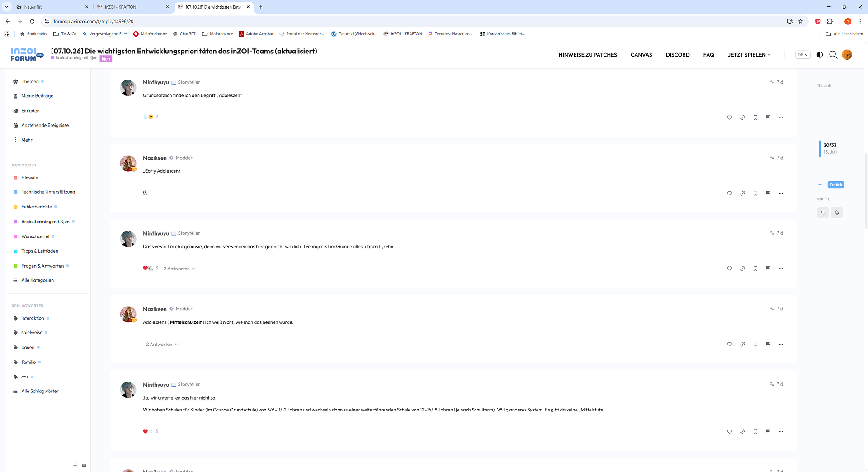Open CANVAS menu item
868x472 pixels.
[641, 55]
